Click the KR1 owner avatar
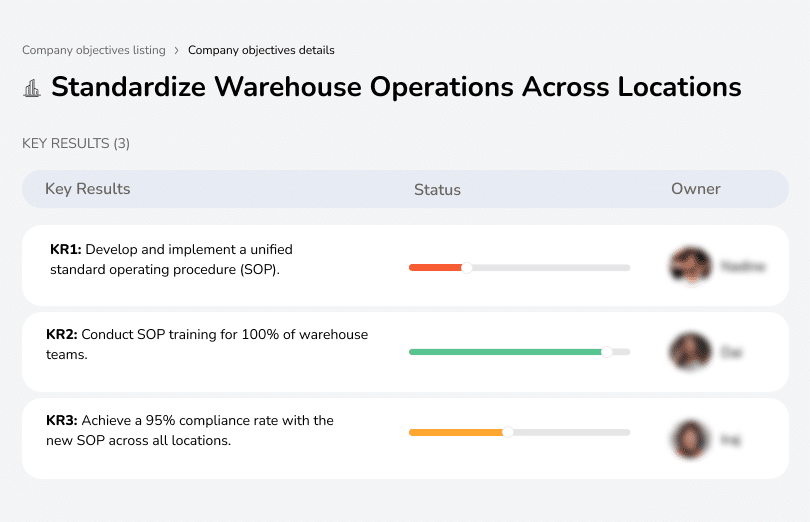The width and height of the screenshot is (810, 522). (691, 266)
